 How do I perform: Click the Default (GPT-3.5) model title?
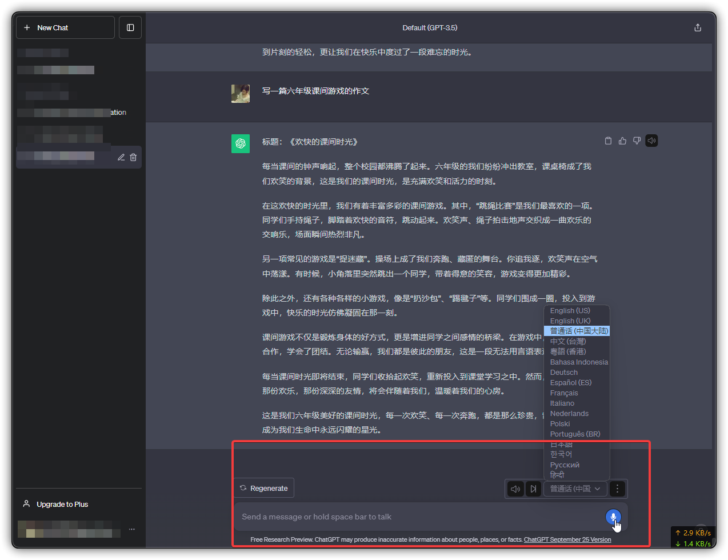430,27
